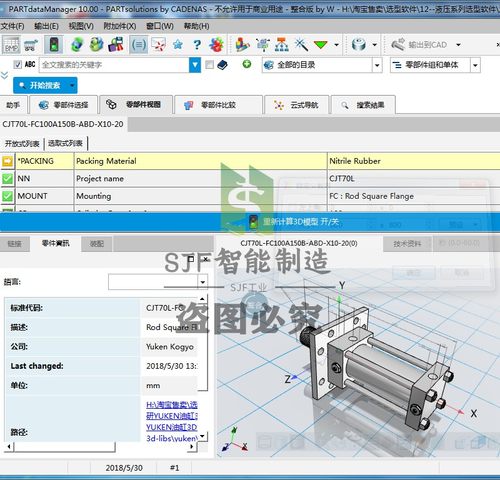The width and height of the screenshot is (500, 480).
Task: Toggle the 重新计算3D模型 开/关 bar
Action: [250, 222]
